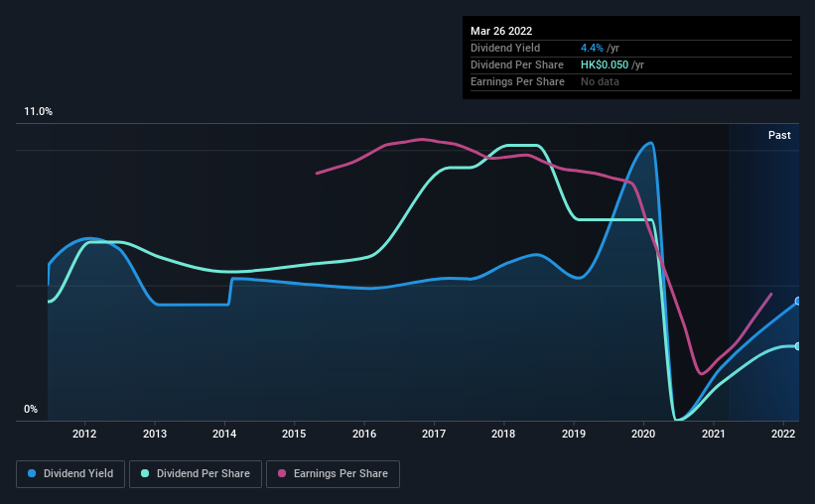
Task: Click the 2016 x-axis label
Action: 364,434
